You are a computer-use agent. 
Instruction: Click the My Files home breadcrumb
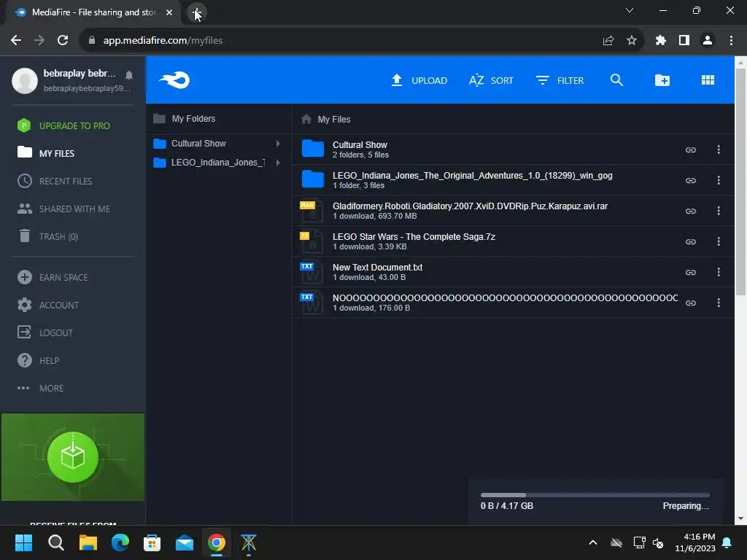click(326, 119)
